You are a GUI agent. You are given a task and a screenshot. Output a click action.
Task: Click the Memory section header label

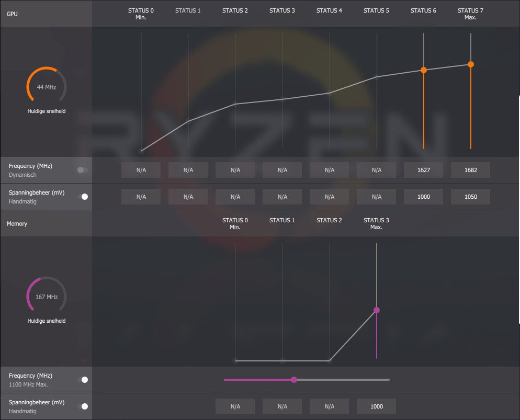pyautogui.click(x=17, y=224)
